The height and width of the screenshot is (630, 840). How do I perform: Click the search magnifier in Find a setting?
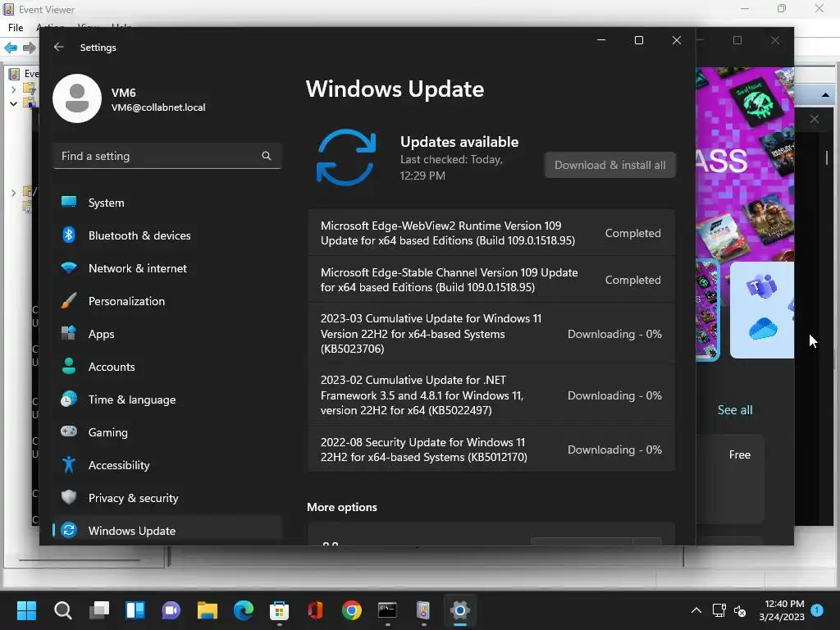(267, 156)
